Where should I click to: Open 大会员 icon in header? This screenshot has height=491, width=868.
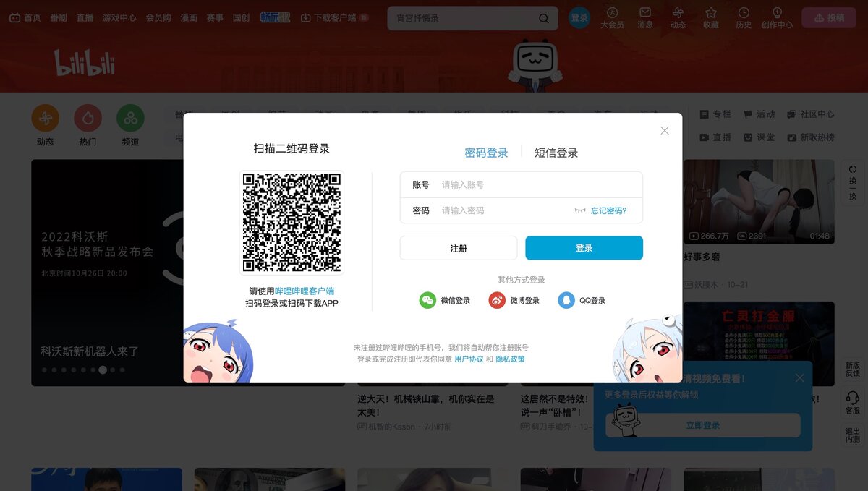coord(612,12)
